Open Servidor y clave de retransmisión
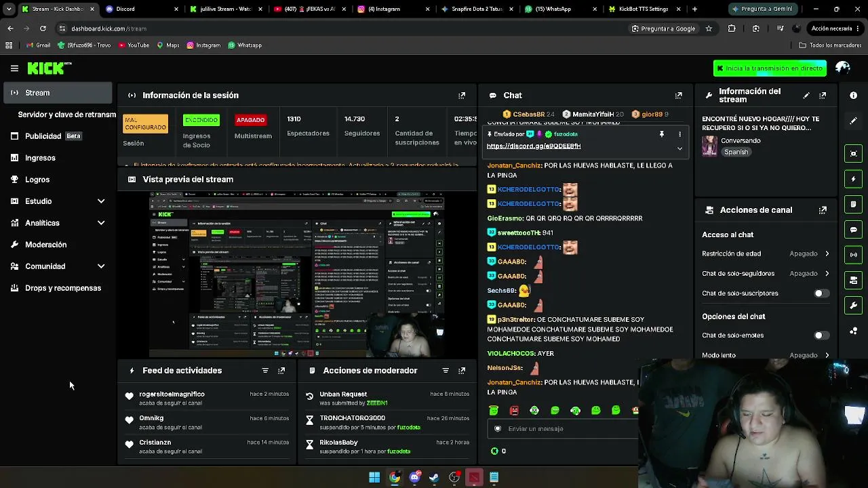 pyautogui.click(x=66, y=115)
